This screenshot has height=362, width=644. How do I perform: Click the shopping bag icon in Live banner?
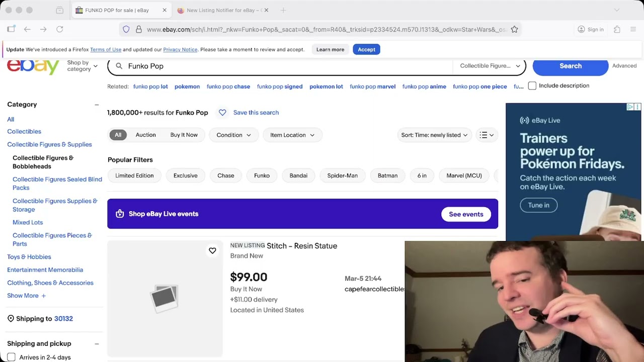point(120,214)
